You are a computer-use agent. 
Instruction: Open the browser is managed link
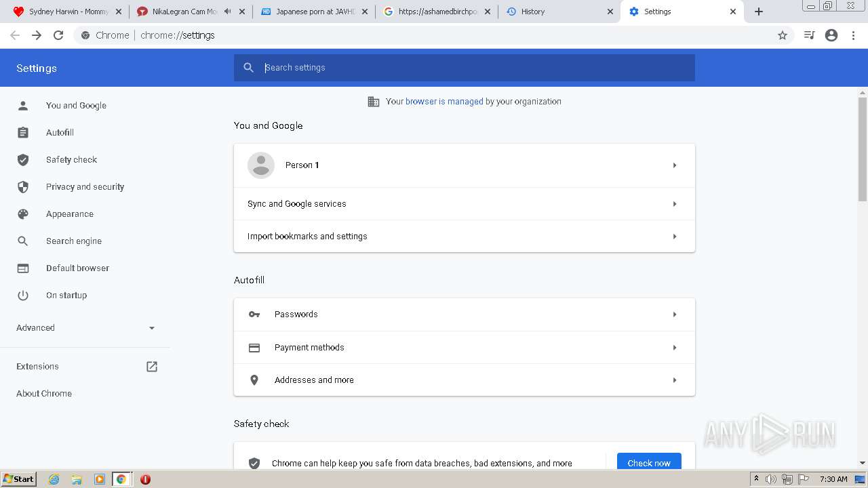click(444, 102)
